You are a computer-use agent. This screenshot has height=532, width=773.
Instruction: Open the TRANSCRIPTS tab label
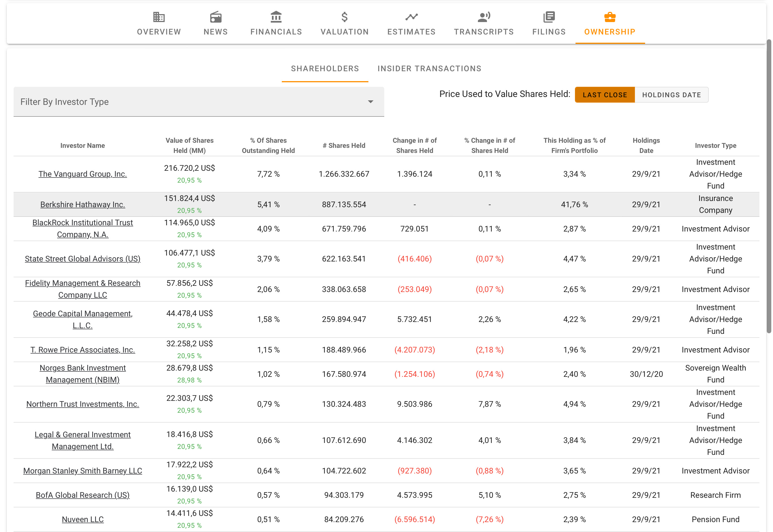(484, 32)
